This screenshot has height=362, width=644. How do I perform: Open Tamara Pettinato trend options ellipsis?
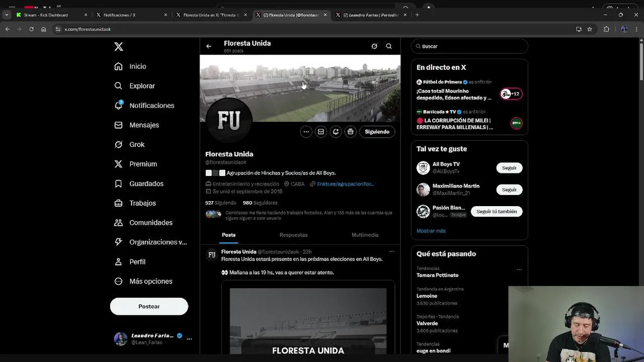[519, 270]
